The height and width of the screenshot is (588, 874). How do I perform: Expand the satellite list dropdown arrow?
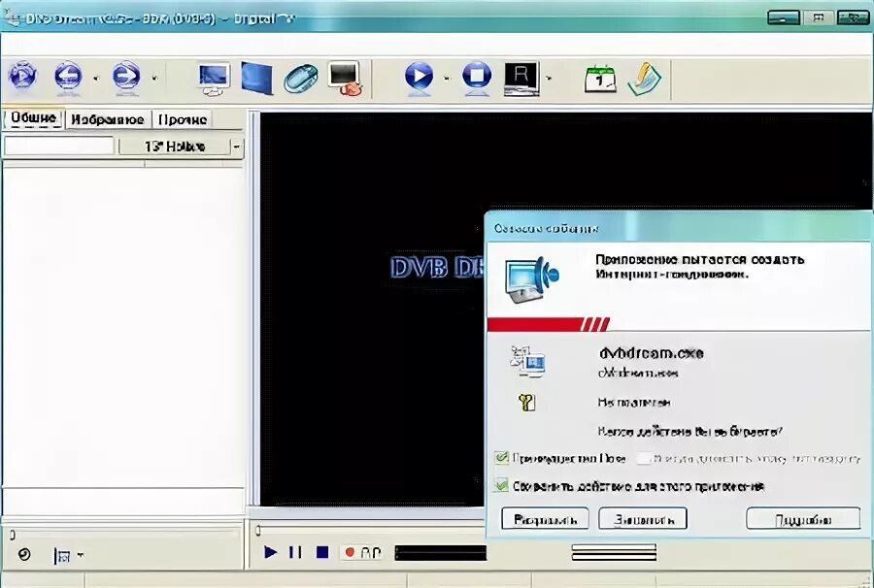pos(236,147)
